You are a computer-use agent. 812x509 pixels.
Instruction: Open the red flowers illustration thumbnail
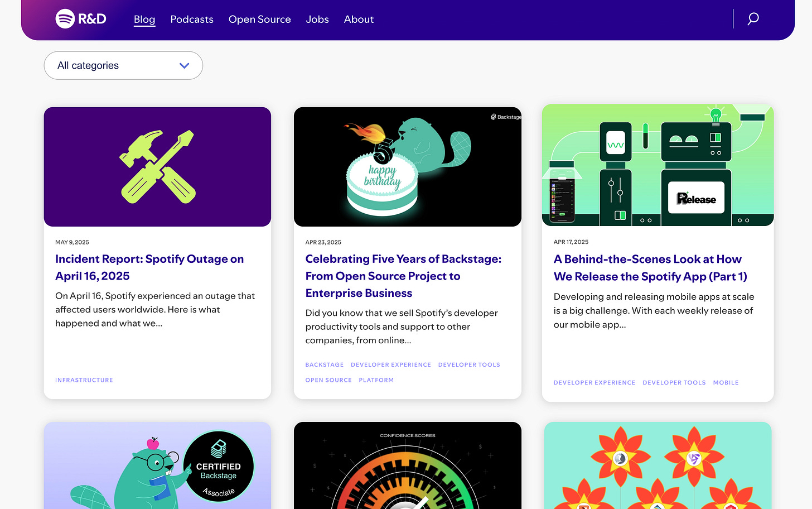pos(658,465)
